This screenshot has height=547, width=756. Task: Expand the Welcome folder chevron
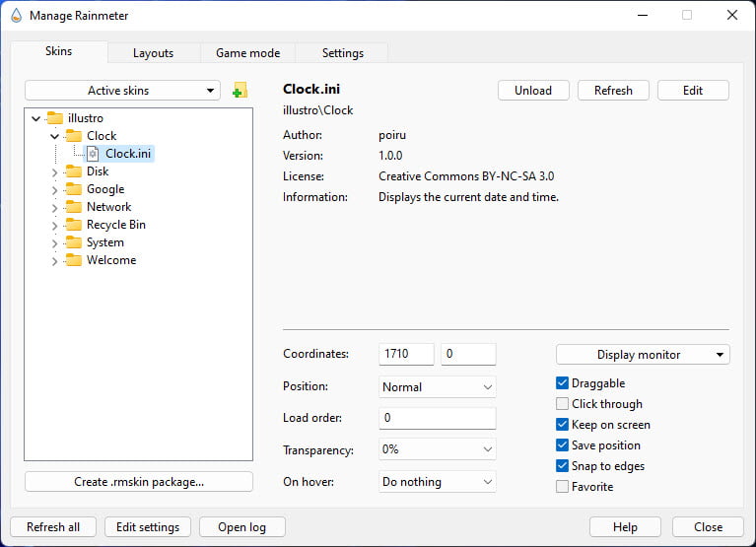pos(55,261)
